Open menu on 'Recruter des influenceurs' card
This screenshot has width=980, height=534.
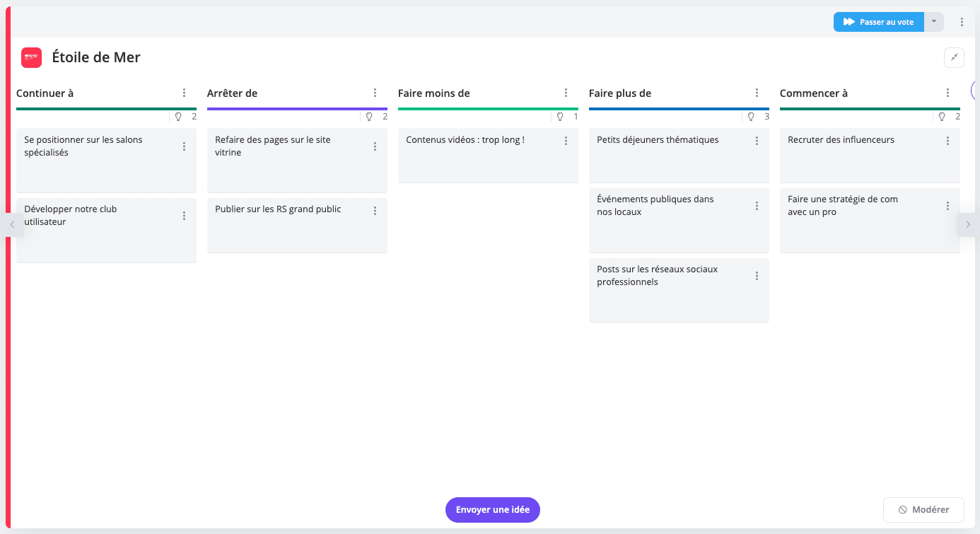click(947, 141)
